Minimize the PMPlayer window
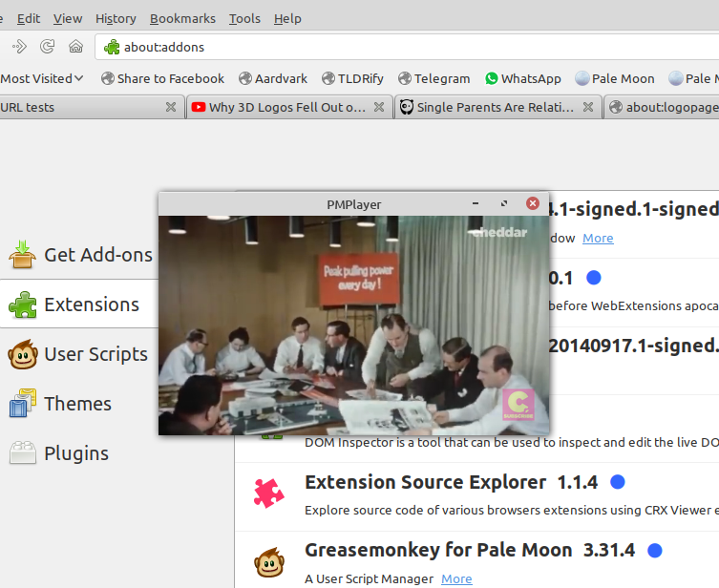Screen dimensions: 719x588 tap(476, 203)
